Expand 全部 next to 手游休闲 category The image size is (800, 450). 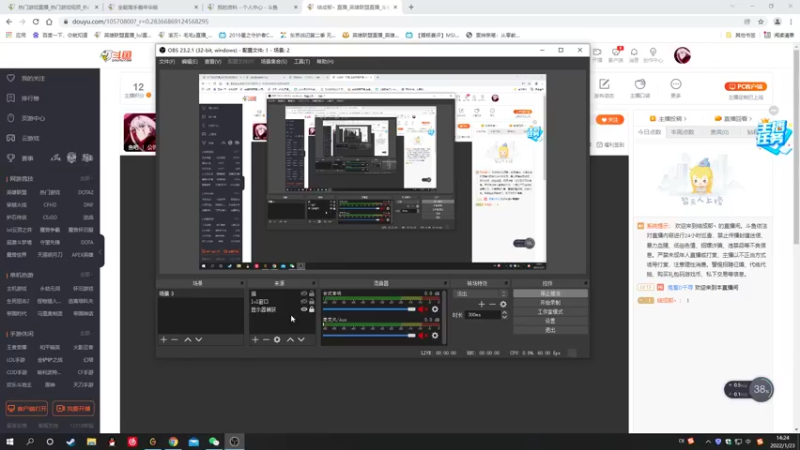[86, 334]
